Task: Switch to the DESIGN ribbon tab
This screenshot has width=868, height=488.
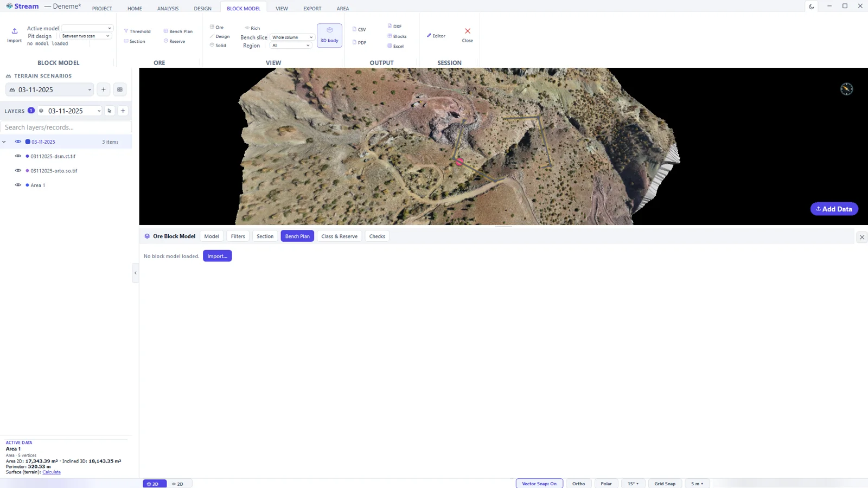Action: [202, 9]
